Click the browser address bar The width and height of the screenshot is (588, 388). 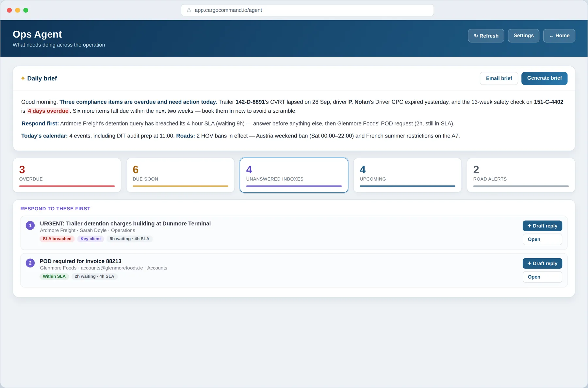point(307,10)
